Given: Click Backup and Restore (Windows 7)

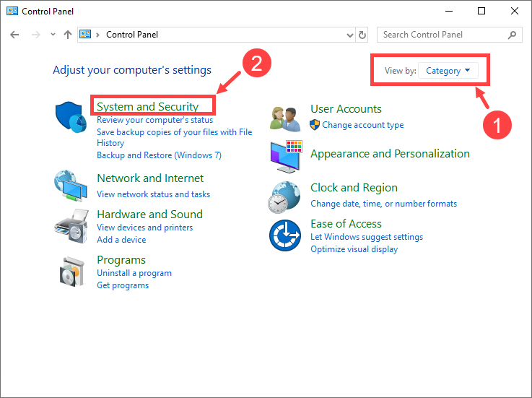Looking at the screenshot, I should [159, 155].
